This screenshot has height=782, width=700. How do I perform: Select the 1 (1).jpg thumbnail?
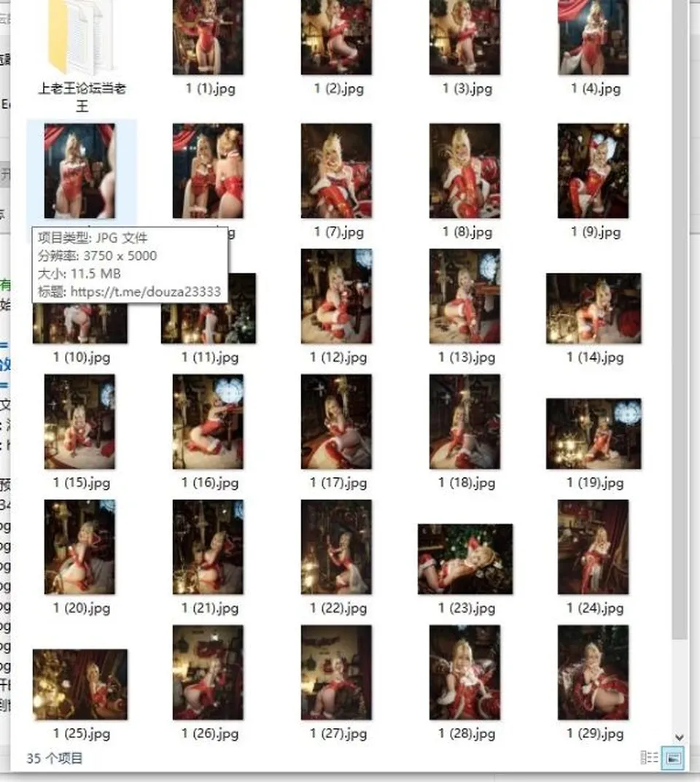coord(208,37)
